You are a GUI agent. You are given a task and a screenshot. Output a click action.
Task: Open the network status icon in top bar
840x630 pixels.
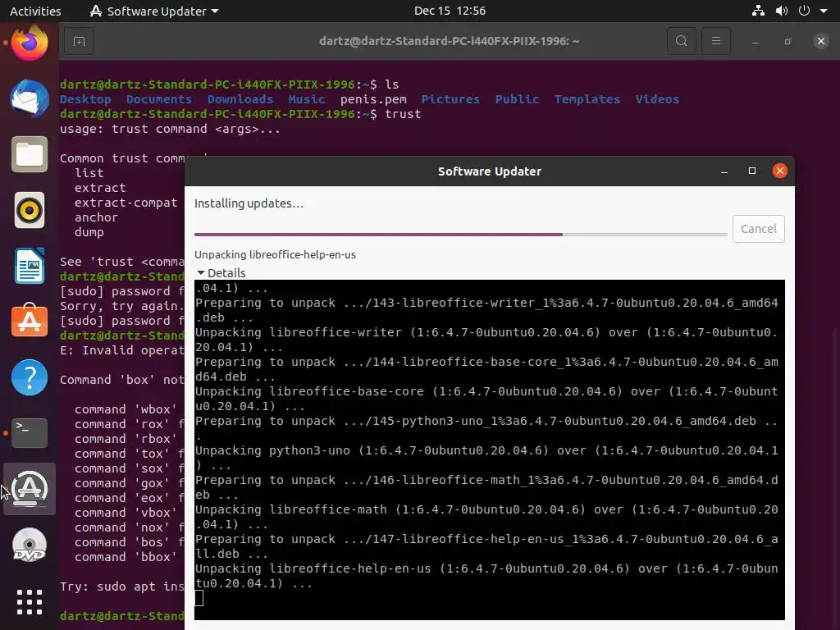tap(758, 11)
